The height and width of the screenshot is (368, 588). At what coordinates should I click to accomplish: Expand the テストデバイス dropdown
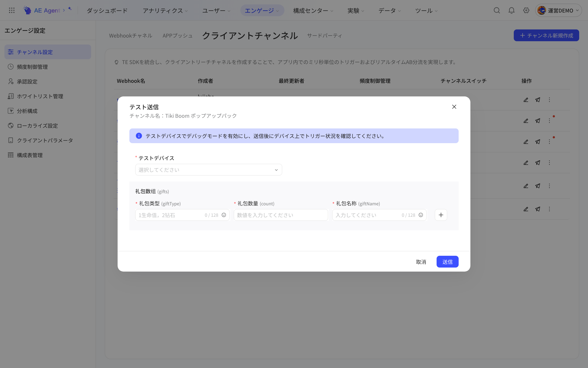[x=209, y=170]
